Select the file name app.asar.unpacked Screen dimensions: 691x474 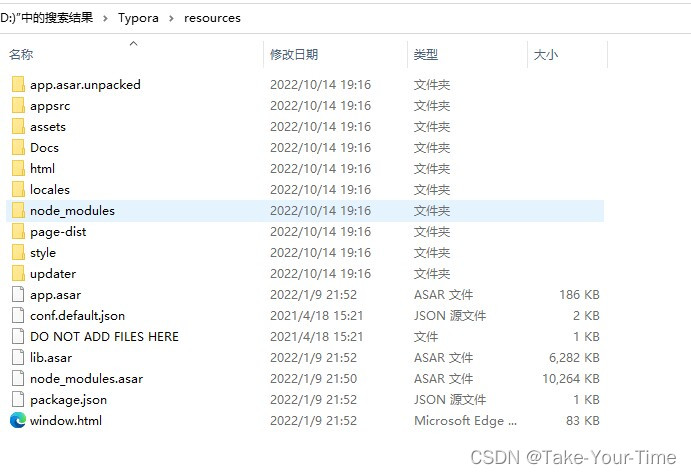(85, 85)
